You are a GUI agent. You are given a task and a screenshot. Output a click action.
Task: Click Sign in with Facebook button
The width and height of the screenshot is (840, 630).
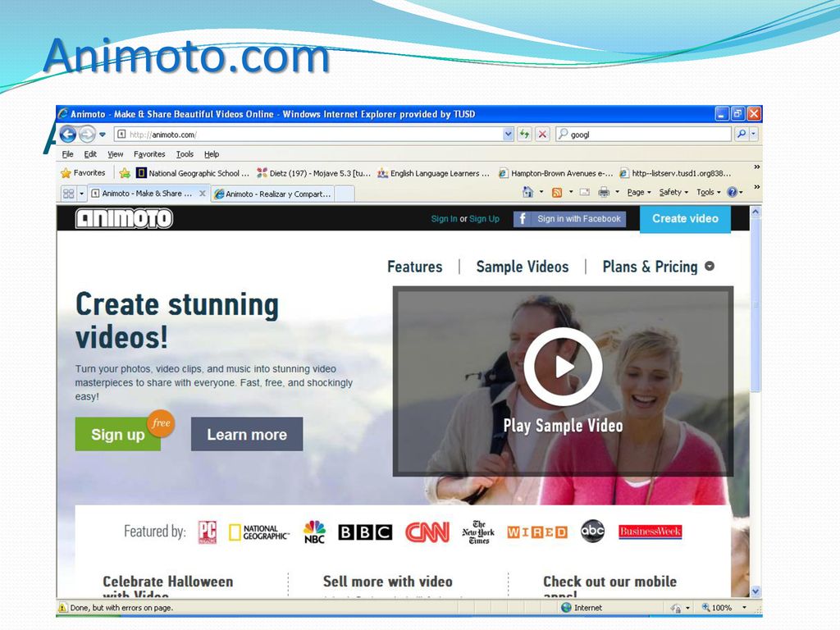(569, 218)
